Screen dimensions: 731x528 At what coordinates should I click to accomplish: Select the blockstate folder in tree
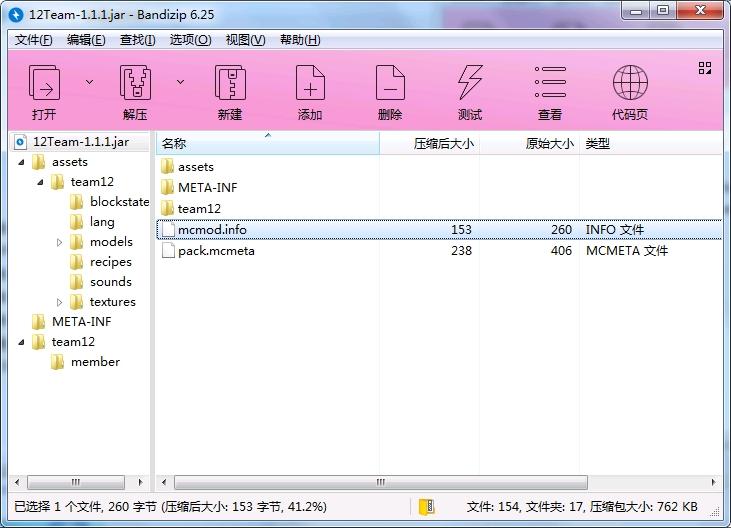click(x=119, y=202)
